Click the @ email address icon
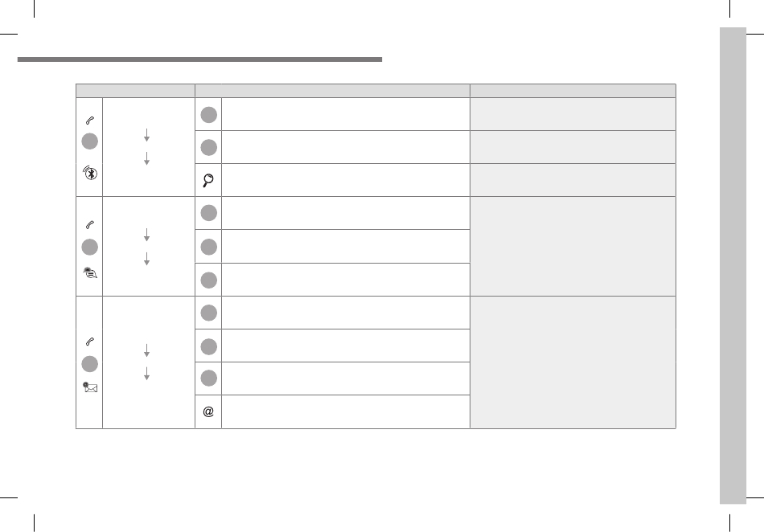Viewport: 764px width, 532px height. (208, 411)
